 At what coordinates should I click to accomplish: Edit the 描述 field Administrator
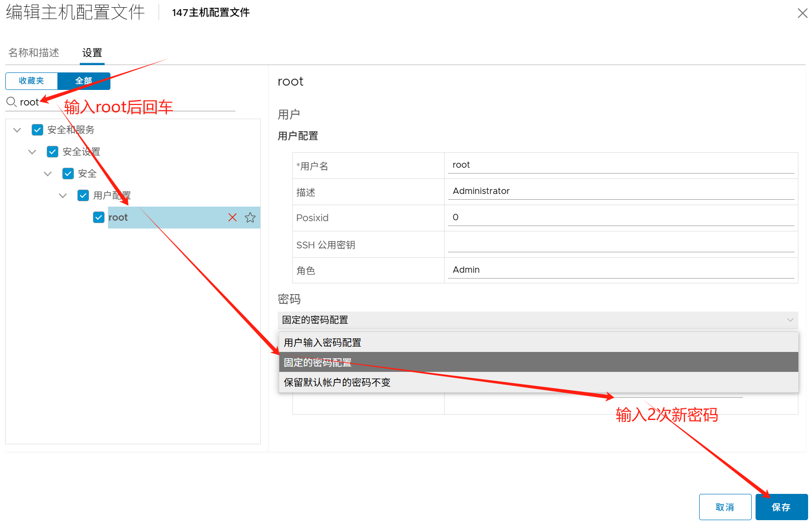[x=621, y=191]
